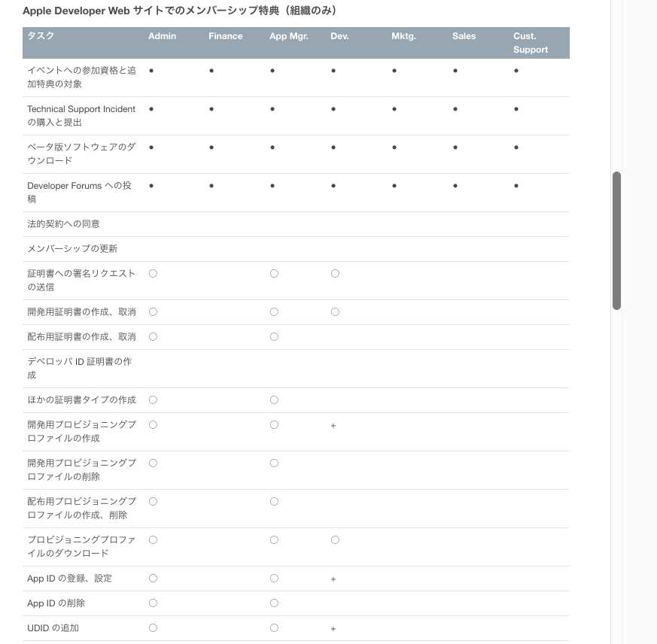Click the Dev. plus sign for '開発用プロビジョニングプロファイルの作成'
The height and width of the screenshot is (644, 657).
pyautogui.click(x=333, y=426)
